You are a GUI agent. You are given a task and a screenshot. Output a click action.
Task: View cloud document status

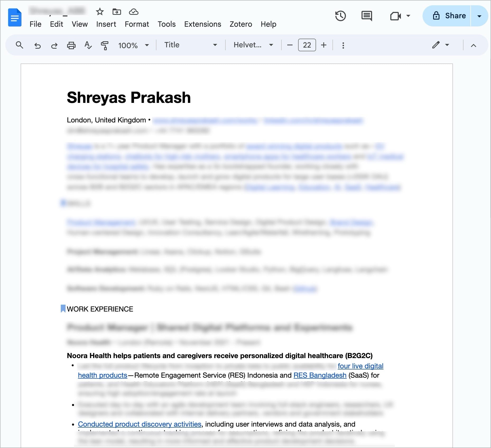[134, 12]
